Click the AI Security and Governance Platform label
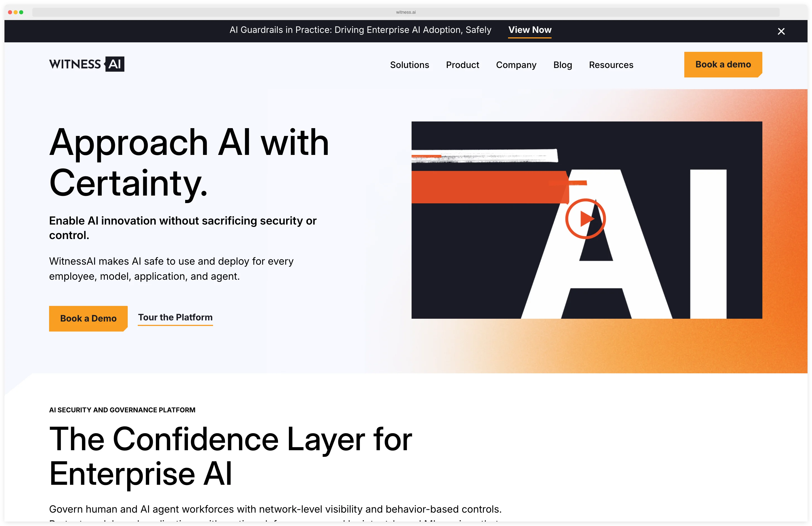Image resolution: width=812 pixels, height=526 pixels. click(122, 410)
